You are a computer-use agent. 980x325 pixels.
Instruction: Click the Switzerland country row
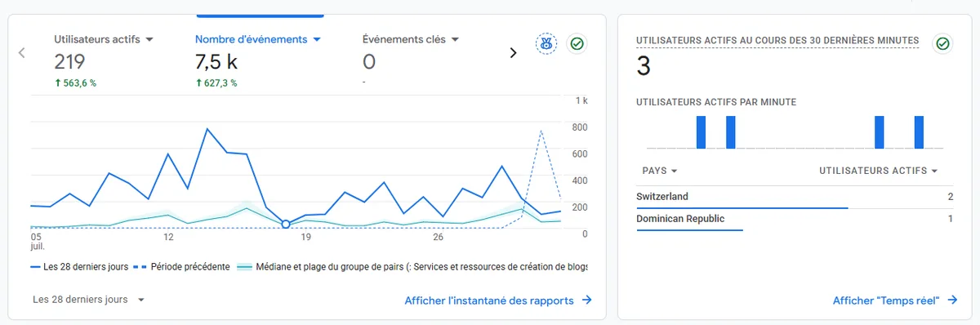(x=795, y=198)
